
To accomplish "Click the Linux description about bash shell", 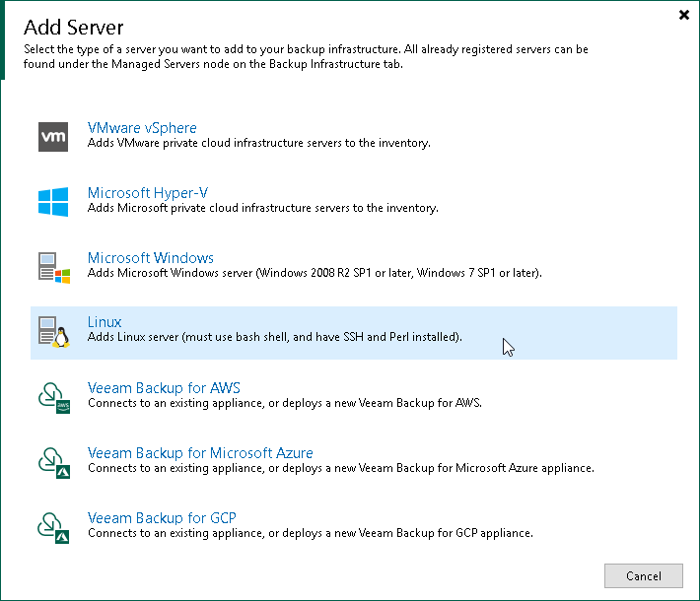I will pos(274,338).
